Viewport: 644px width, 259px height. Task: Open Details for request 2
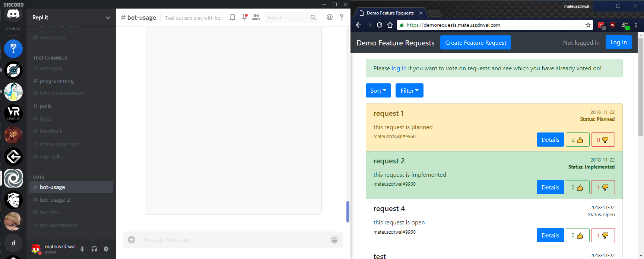coord(551,188)
